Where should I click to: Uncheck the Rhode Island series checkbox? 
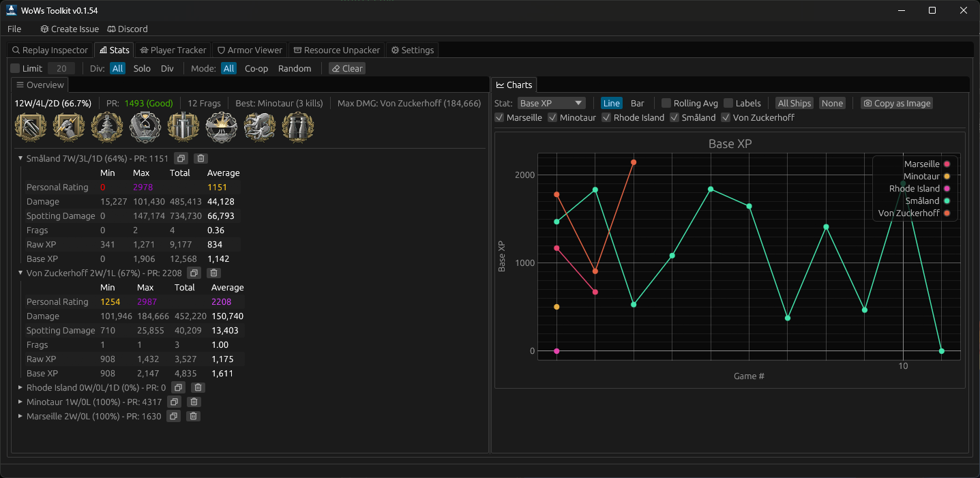click(606, 117)
